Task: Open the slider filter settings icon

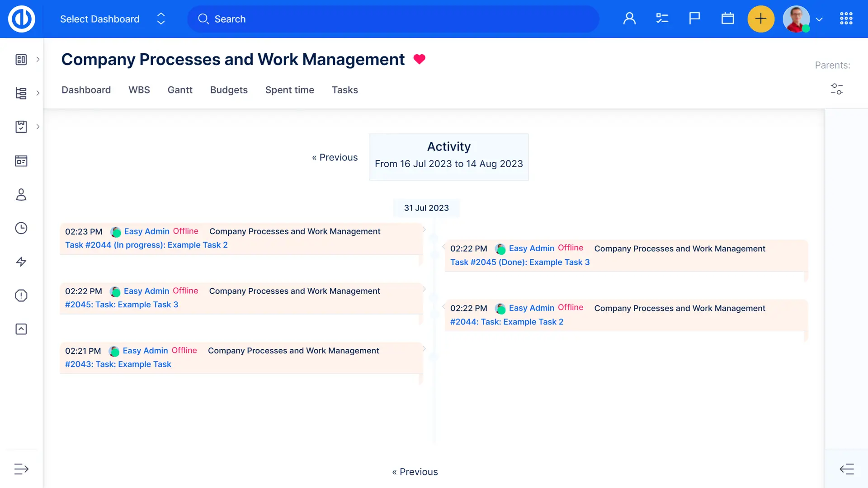Action: (836, 89)
